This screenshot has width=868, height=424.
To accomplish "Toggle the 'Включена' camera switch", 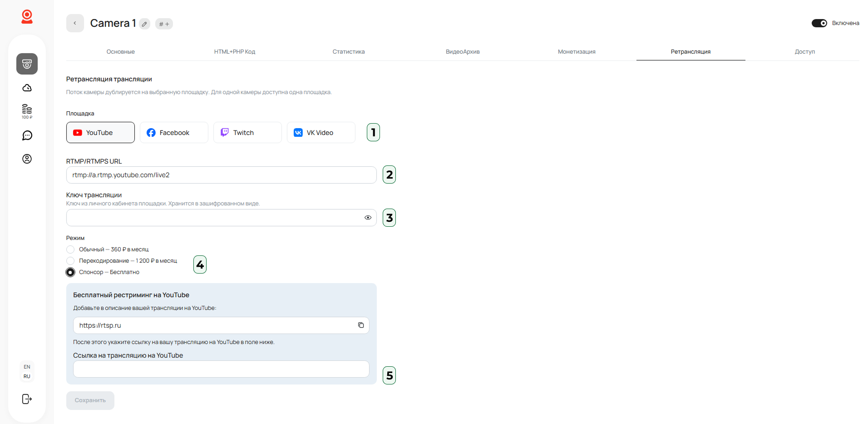I will click(819, 23).
